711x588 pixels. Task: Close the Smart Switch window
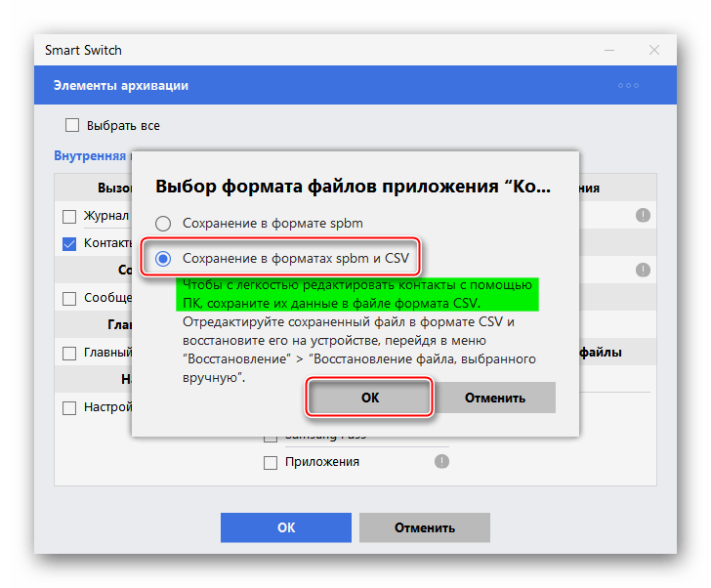pos(654,50)
